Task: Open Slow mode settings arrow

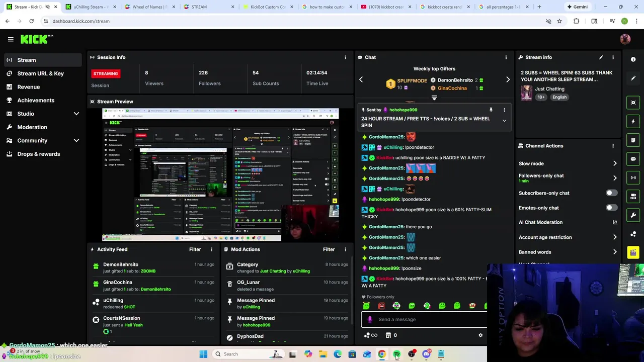Action: [x=615, y=163]
